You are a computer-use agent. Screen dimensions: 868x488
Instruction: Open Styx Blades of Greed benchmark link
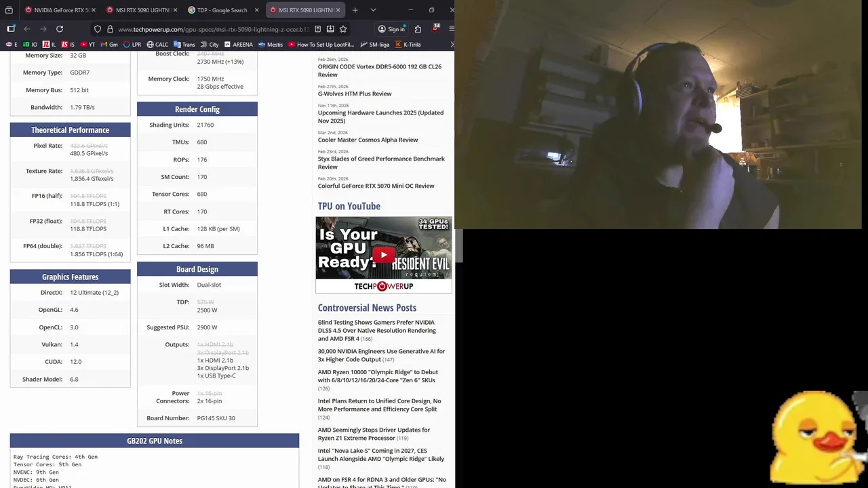tap(381, 163)
